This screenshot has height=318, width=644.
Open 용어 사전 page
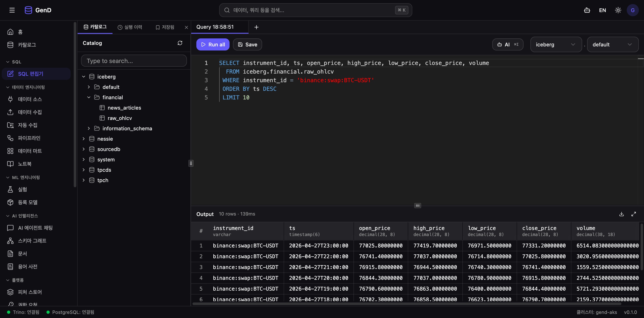click(x=36, y=266)
